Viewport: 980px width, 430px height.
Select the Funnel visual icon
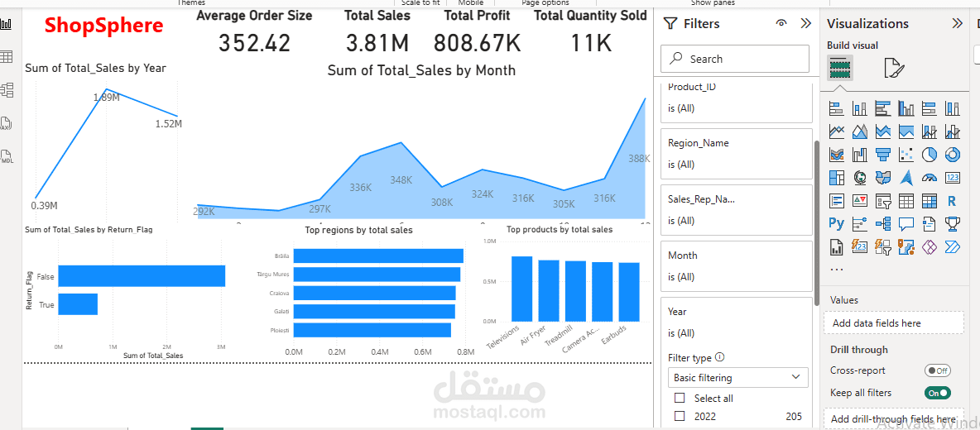click(883, 154)
